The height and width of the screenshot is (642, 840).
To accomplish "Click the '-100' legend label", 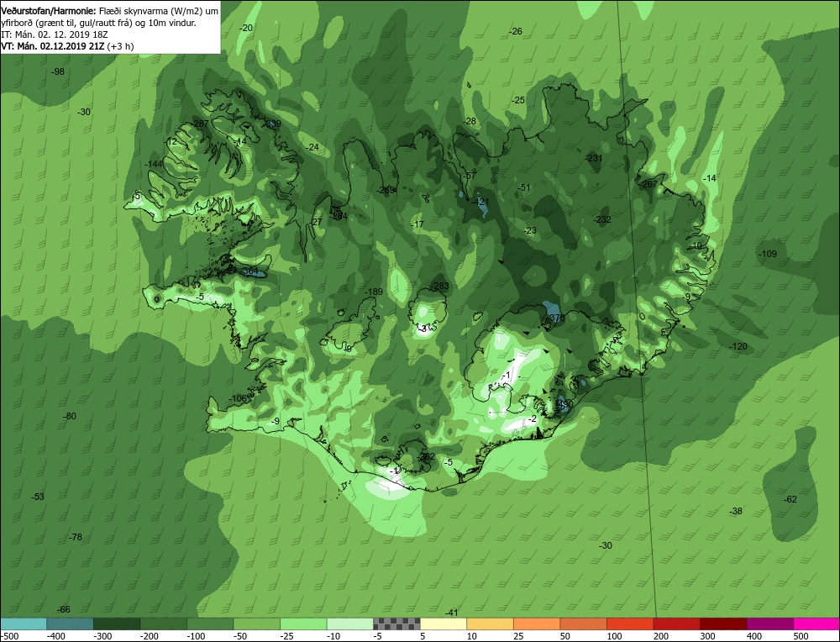I will click(x=196, y=636).
